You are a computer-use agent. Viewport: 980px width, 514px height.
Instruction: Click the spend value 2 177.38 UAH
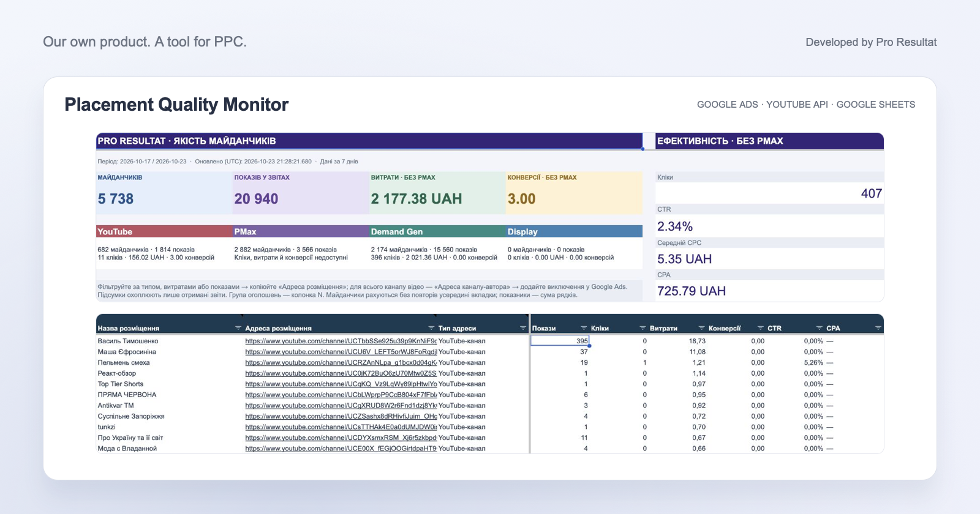[417, 199]
